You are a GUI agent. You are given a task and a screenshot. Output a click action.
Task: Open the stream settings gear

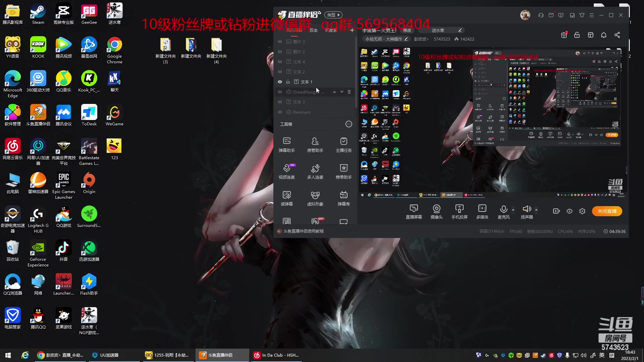pyautogui.click(x=582, y=211)
